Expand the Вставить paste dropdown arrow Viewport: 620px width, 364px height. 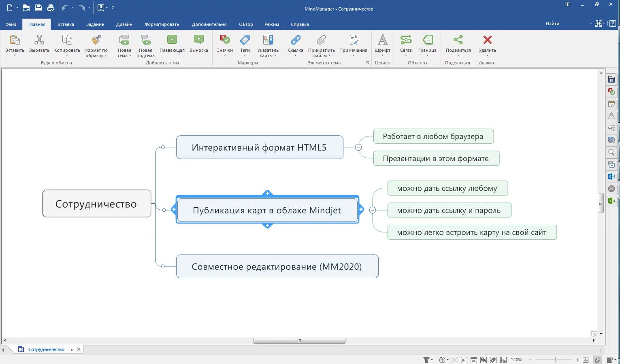click(15, 55)
